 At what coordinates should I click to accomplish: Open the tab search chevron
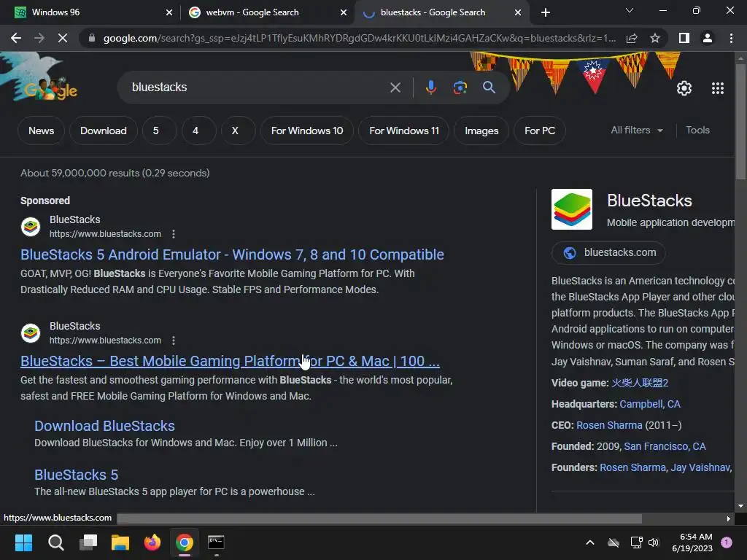point(630,10)
